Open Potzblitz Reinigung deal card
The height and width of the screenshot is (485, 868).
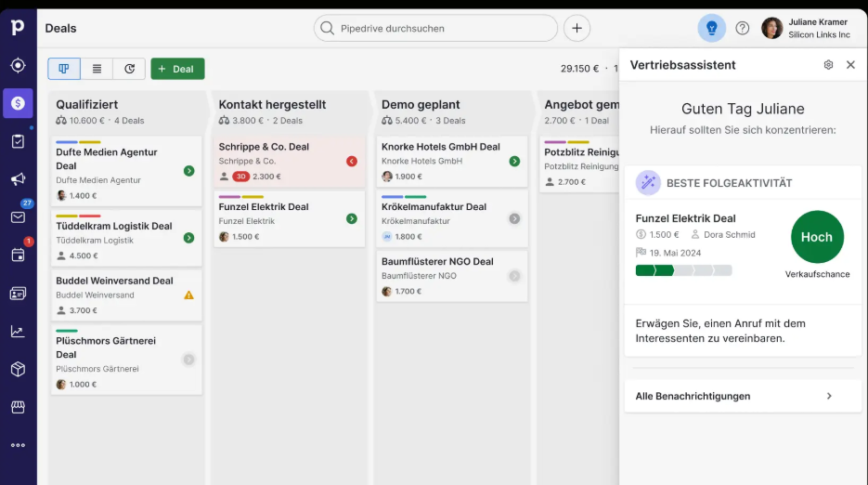[x=579, y=164]
